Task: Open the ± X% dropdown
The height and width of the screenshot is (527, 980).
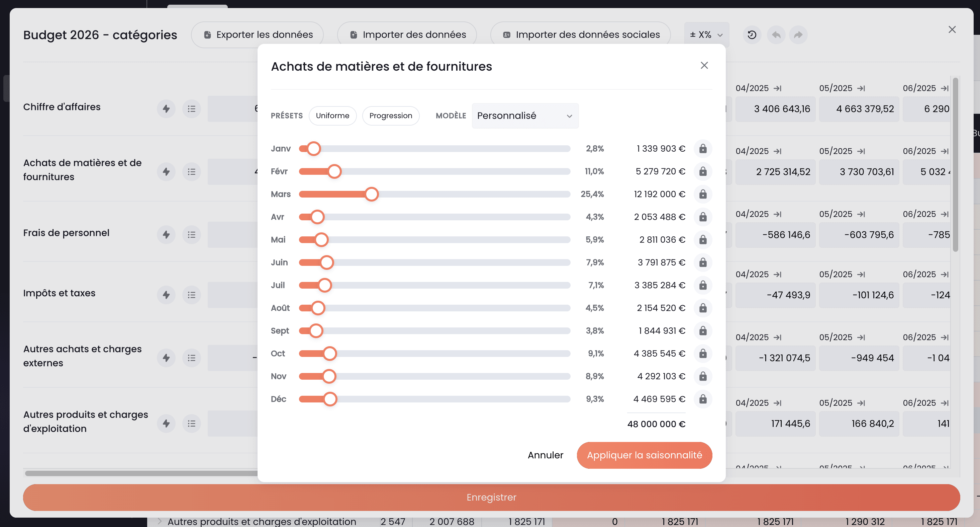Action: (706, 35)
